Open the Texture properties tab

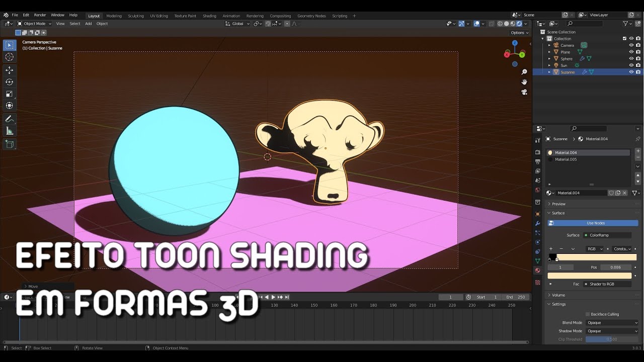[537, 282]
